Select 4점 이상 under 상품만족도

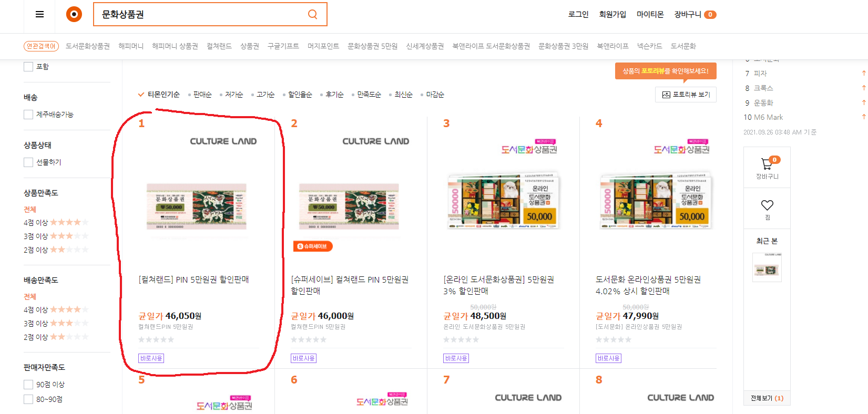(x=56, y=223)
